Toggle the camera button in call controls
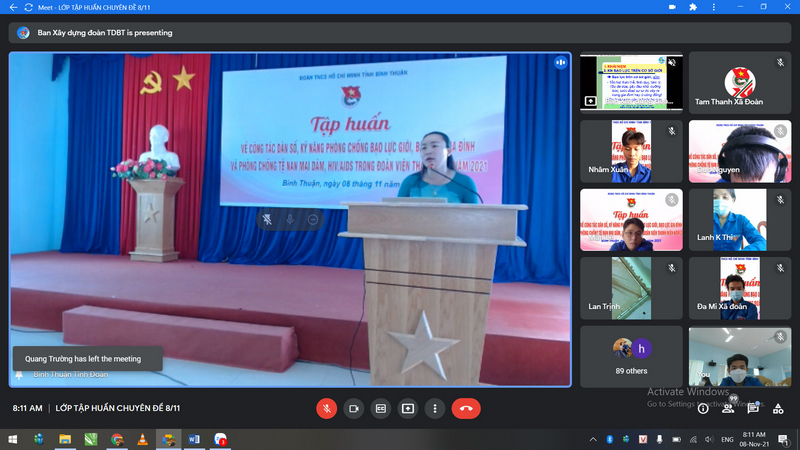800x450 pixels. [x=353, y=408]
